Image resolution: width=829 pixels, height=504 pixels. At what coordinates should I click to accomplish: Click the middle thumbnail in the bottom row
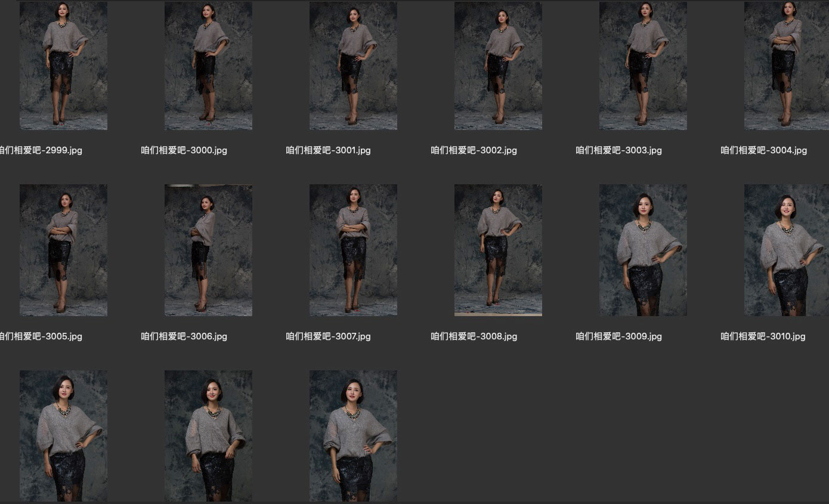208,436
